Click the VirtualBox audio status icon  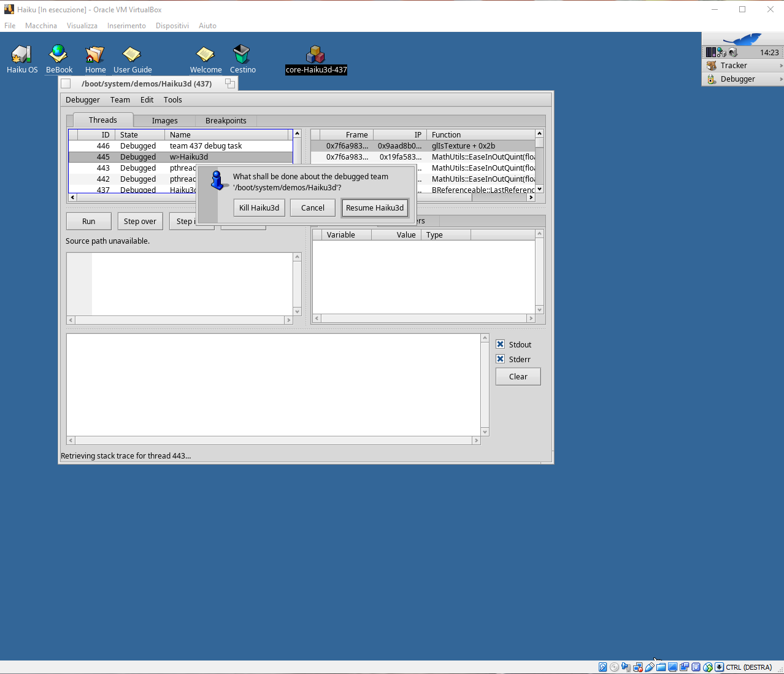pyautogui.click(x=626, y=667)
